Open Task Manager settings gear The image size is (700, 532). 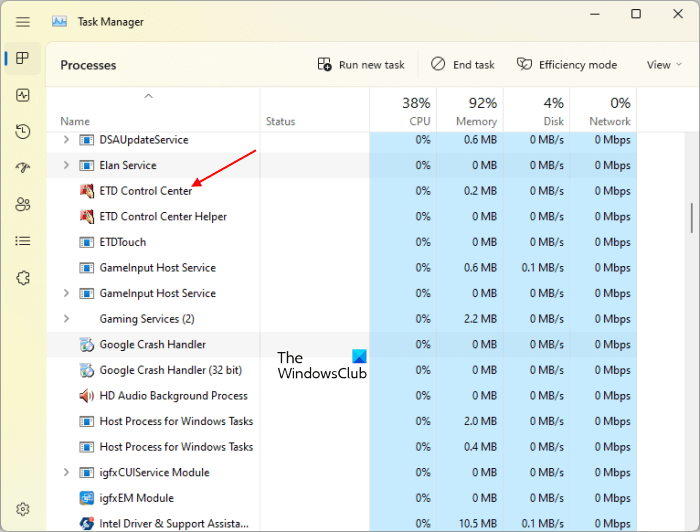pos(23,509)
